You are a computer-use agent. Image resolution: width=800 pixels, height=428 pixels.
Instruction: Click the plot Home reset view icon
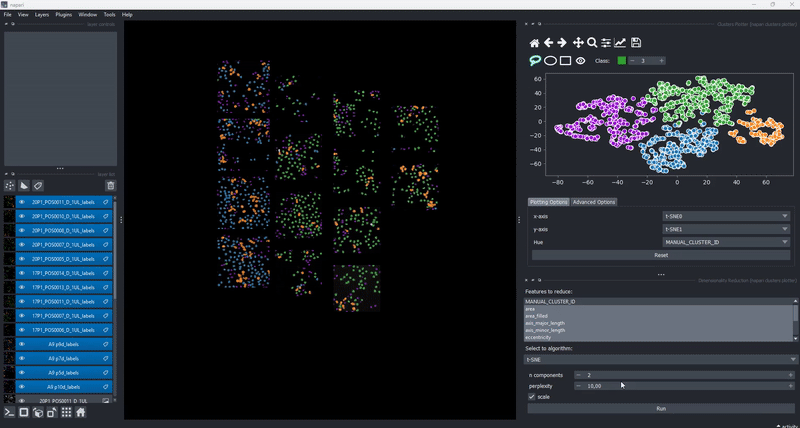coord(534,43)
